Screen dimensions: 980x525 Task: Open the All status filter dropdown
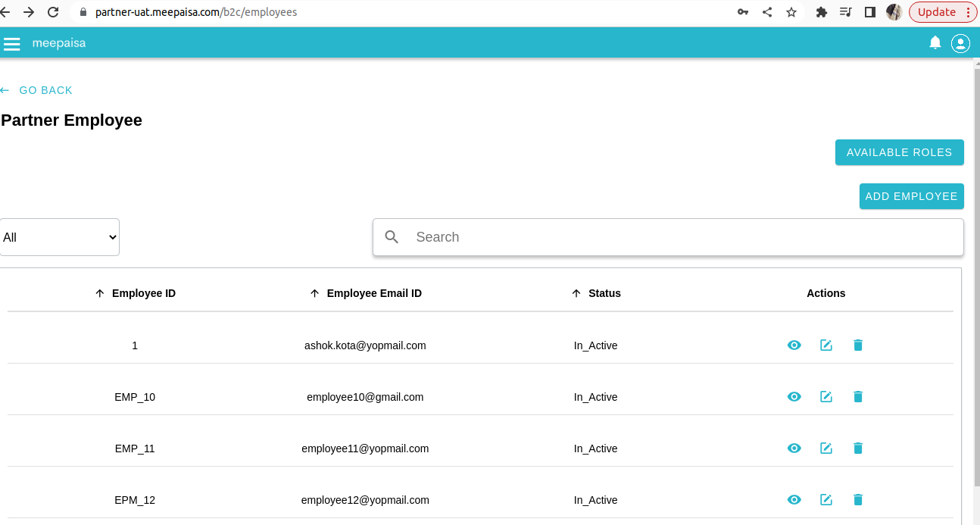[x=60, y=237]
